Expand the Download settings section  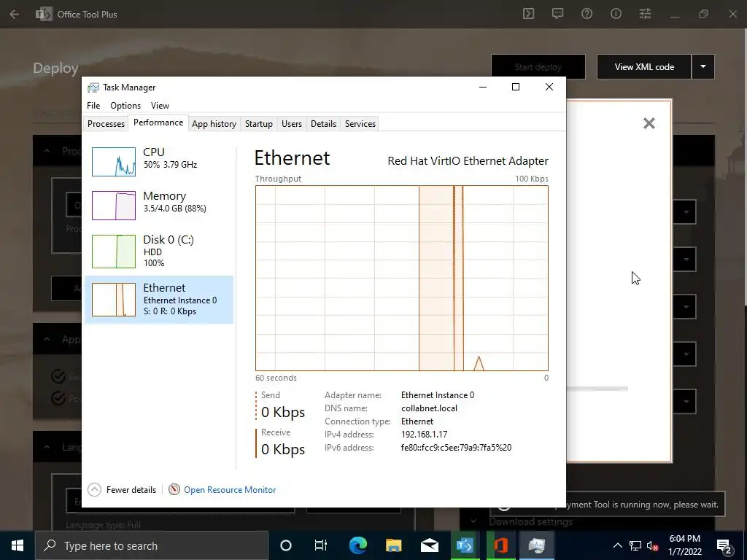473,521
